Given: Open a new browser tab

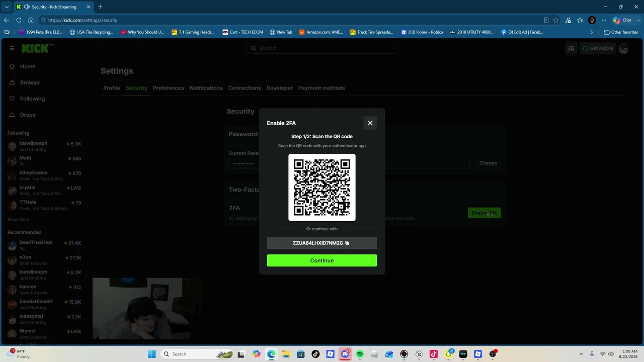Looking at the screenshot, I should click(x=101, y=7).
